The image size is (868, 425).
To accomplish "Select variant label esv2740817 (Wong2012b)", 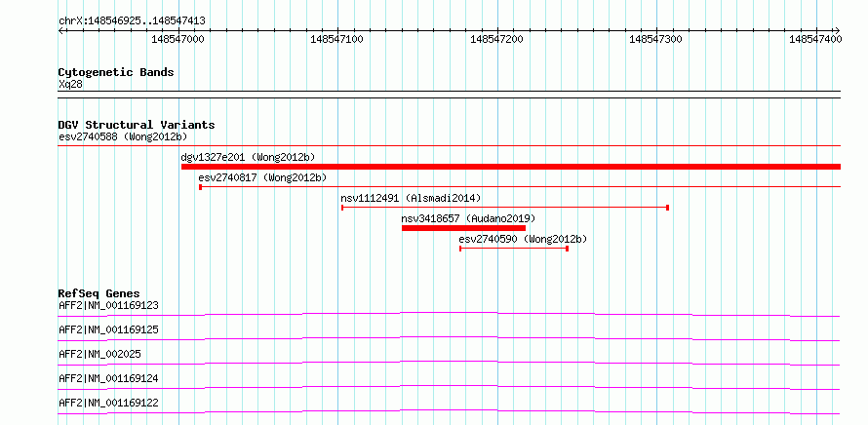I will pyautogui.click(x=262, y=177).
